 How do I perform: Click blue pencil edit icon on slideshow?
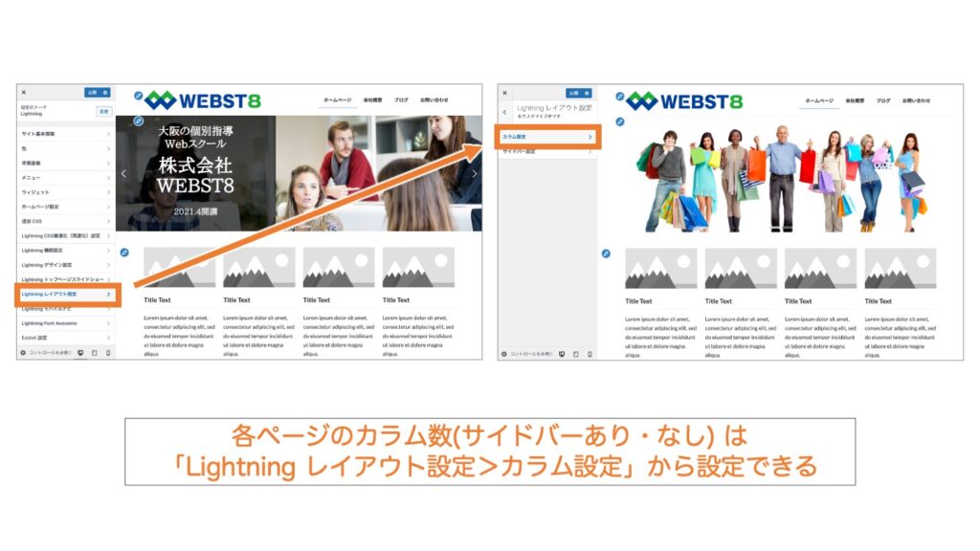[139, 120]
